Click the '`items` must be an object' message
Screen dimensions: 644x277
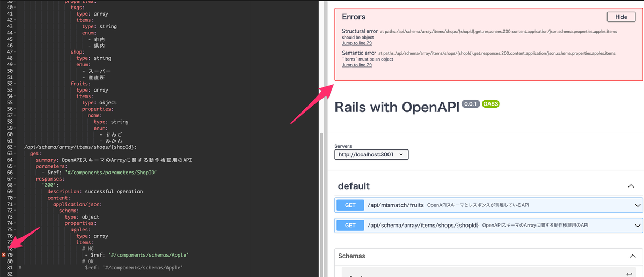pyautogui.click(x=368, y=59)
